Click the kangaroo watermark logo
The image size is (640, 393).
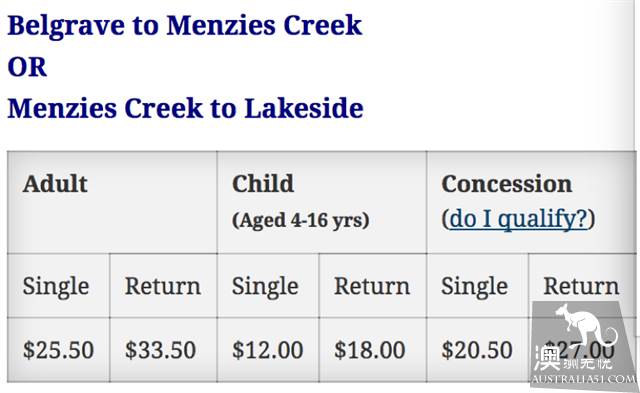[584, 344]
